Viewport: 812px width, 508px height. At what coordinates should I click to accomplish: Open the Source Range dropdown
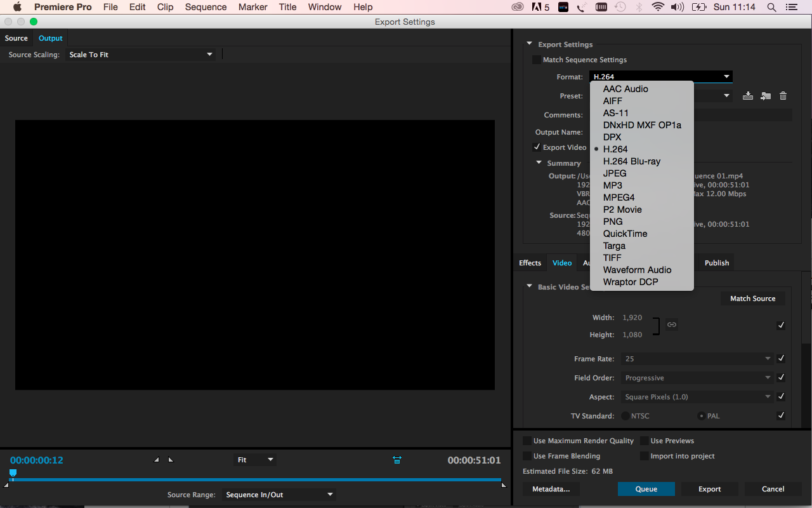(x=278, y=495)
